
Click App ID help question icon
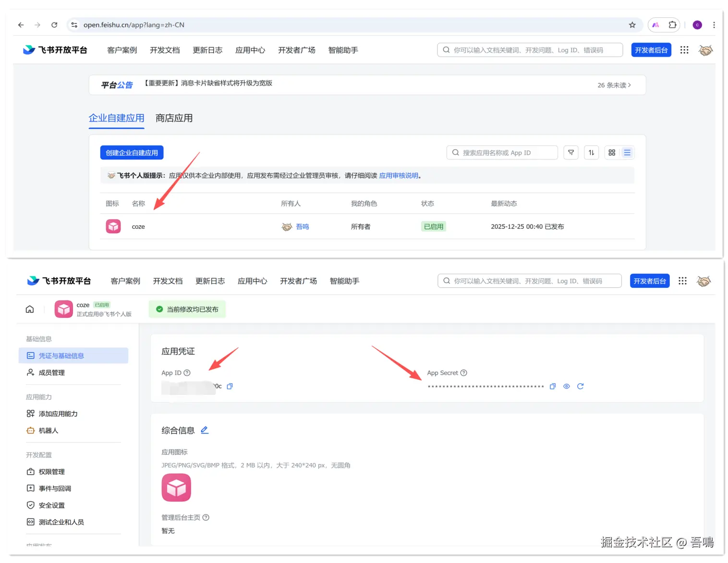pos(187,373)
